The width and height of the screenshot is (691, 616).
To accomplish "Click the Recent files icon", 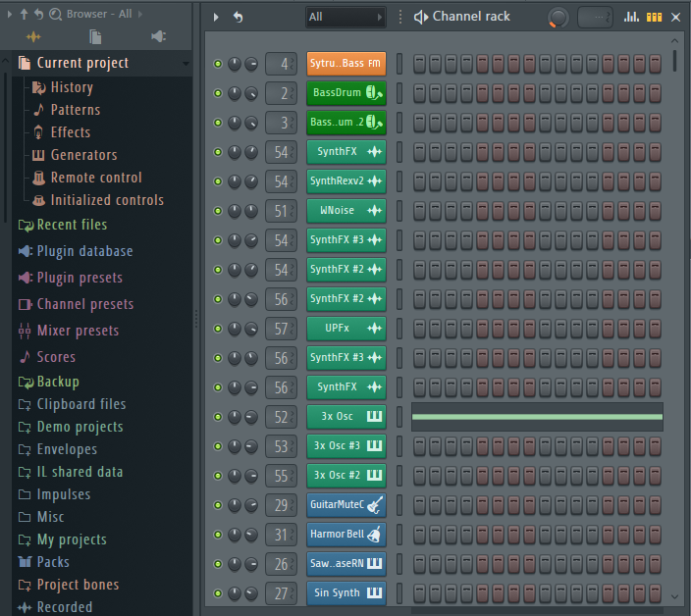I will tap(26, 226).
